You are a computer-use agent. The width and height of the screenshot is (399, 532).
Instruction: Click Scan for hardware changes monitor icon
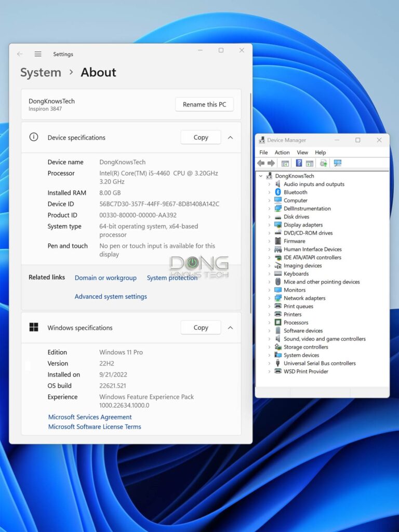pyautogui.click(x=337, y=163)
